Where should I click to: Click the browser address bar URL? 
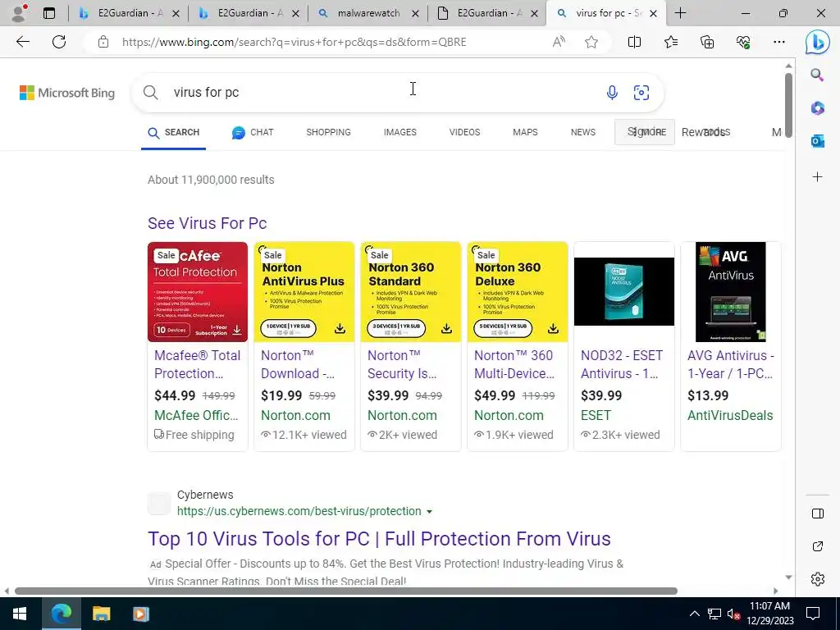point(294,42)
